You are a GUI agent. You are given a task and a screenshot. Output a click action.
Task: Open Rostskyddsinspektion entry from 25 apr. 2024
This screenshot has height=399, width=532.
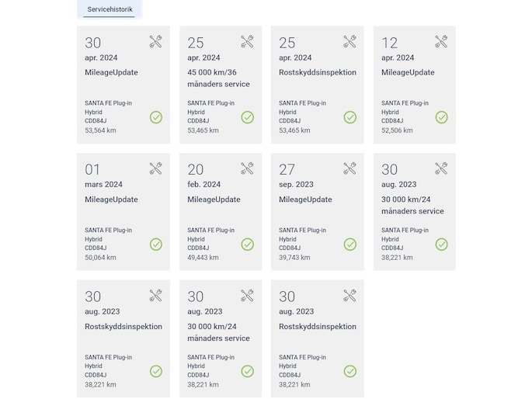coord(317,72)
